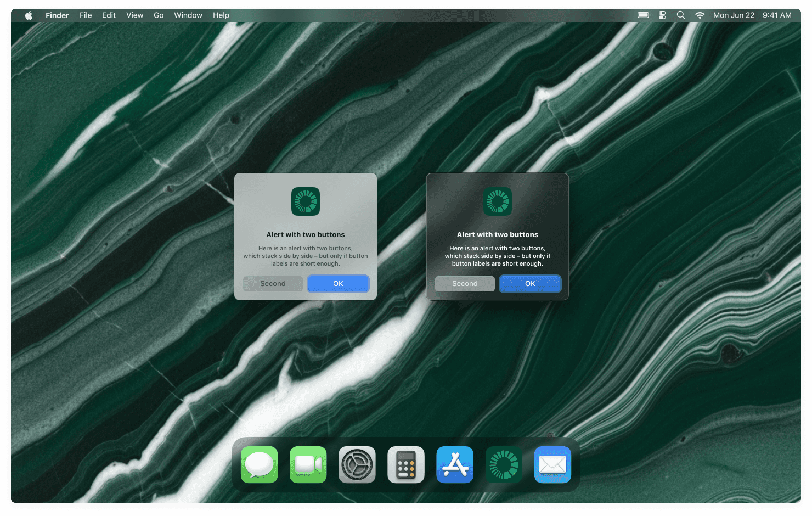Open the File menu
Viewport: 812px width, 516px height.
click(x=86, y=15)
